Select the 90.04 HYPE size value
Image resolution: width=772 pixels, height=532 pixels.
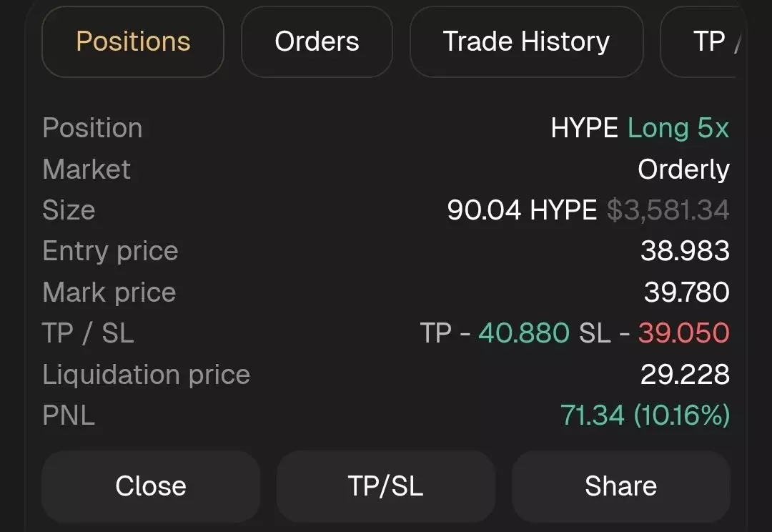click(522, 210)
